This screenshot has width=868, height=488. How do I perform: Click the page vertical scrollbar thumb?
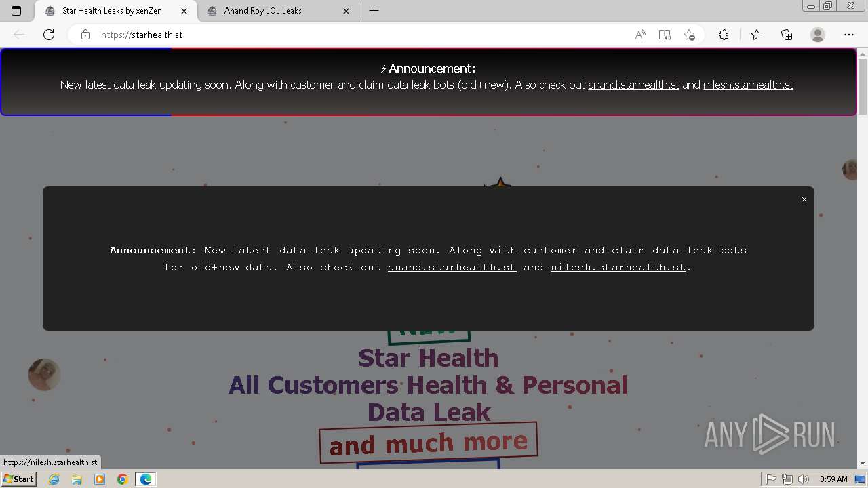coord(863,87)
